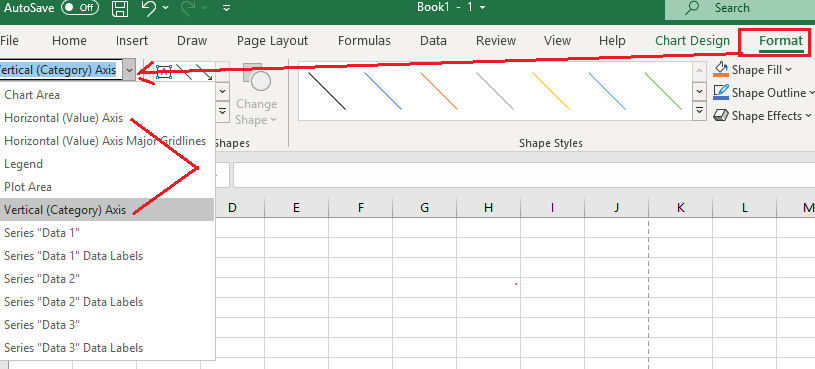Viewport: 815px width, 369px height.
Task: Select Vertical (Category) Axis in the list
Action: [107, 209]
